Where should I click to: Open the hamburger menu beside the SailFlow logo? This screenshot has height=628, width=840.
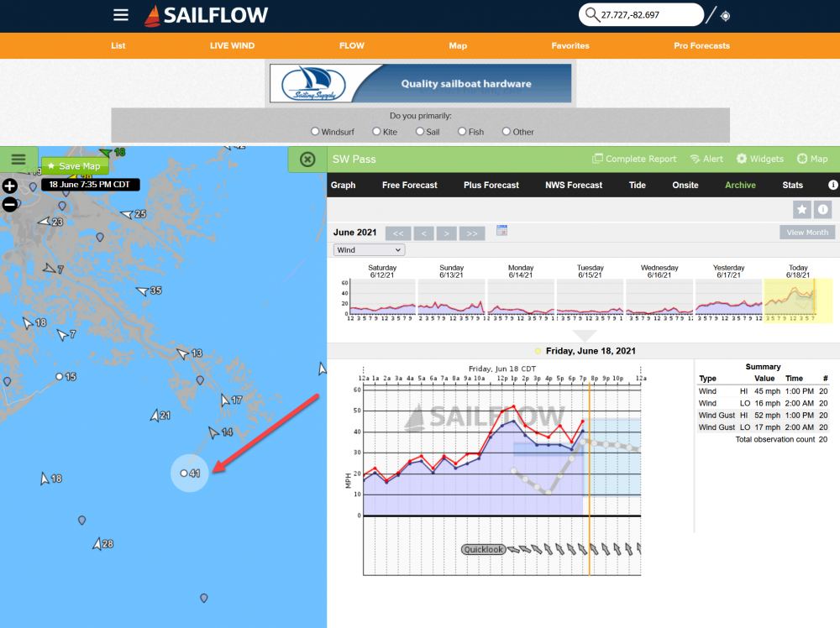coord(121,15)
